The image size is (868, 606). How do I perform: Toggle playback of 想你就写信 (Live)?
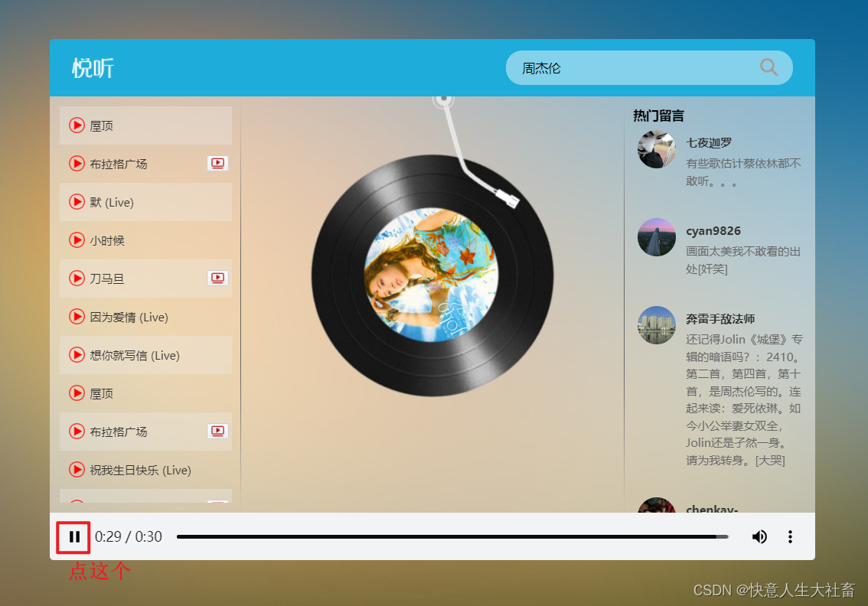coord(77,354)
